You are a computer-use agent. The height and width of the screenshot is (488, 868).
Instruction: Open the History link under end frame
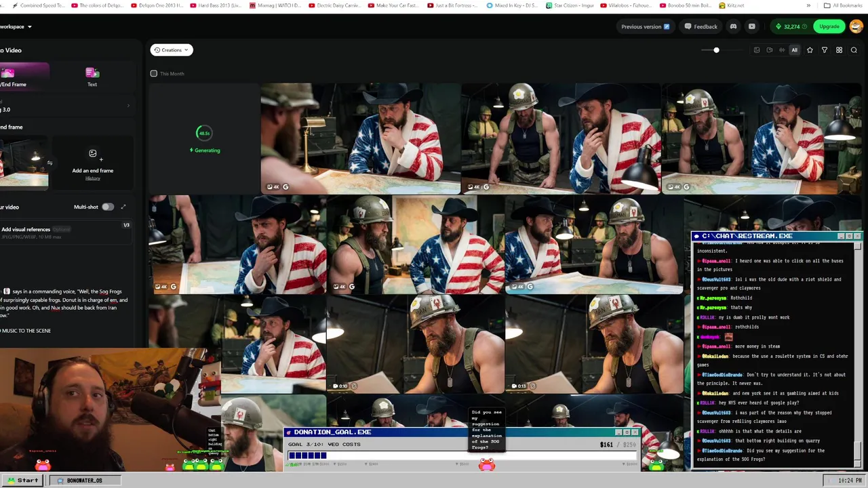pyautogui.click(x=93, y=178)
